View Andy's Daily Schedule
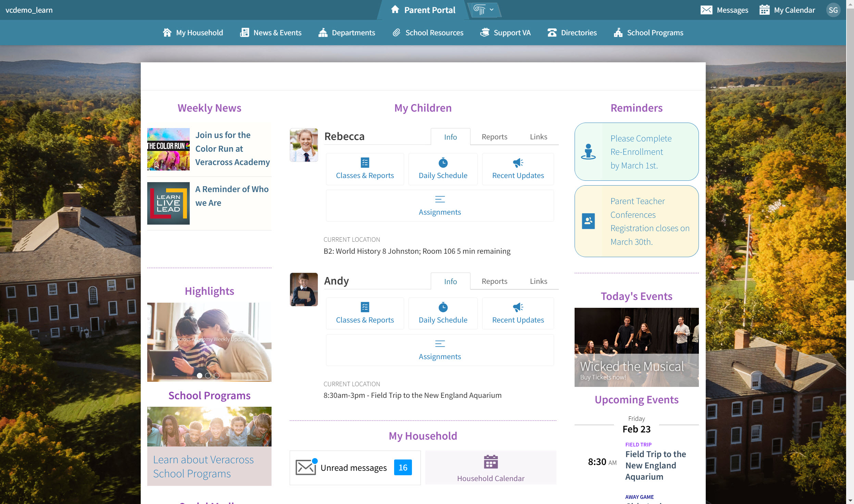The width and height of the screenshot is (854, 504). point(443,313)
